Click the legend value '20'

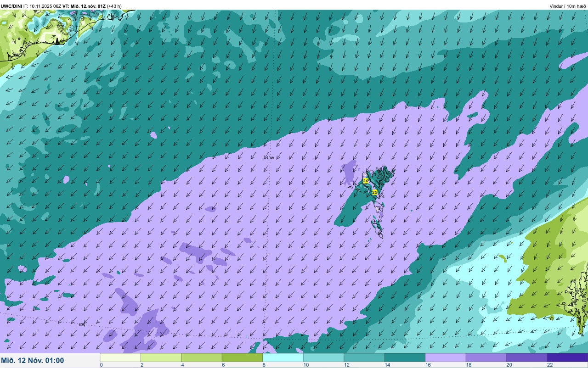509,365
